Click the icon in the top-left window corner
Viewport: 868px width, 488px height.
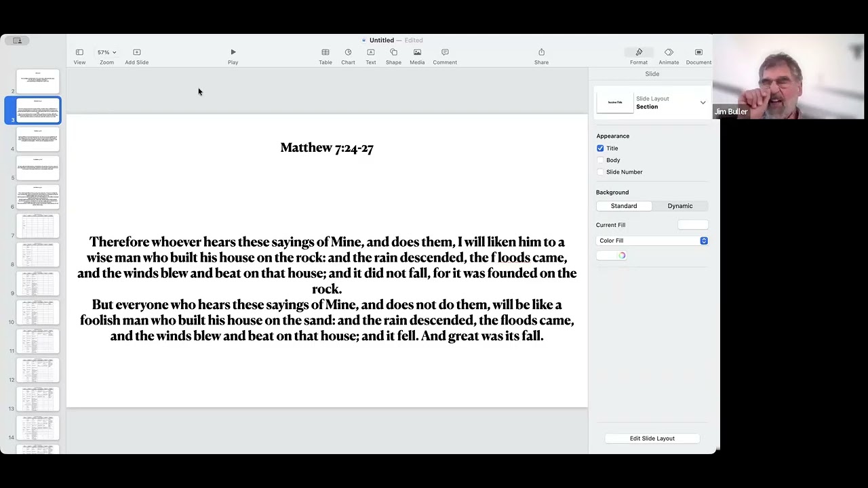click(18, 41)
